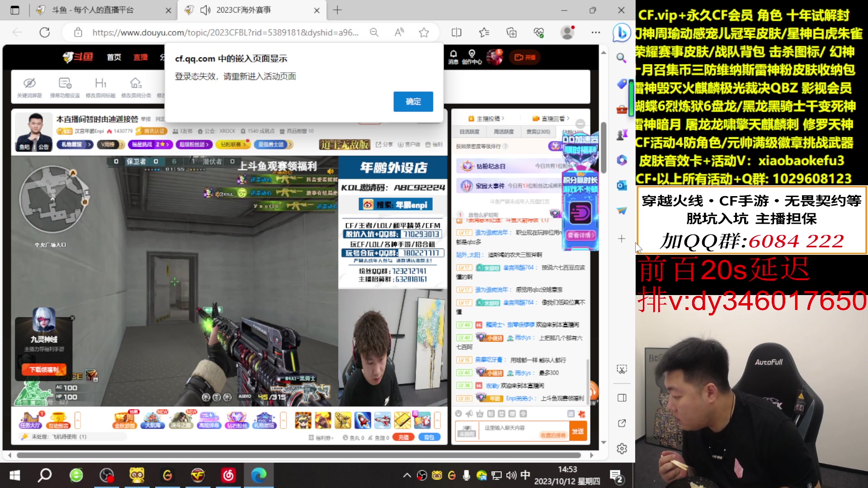Screen dimensions: 868x488
Task: Open Bing Copilot sidebar icon
Action: click(x=622, y=33)
